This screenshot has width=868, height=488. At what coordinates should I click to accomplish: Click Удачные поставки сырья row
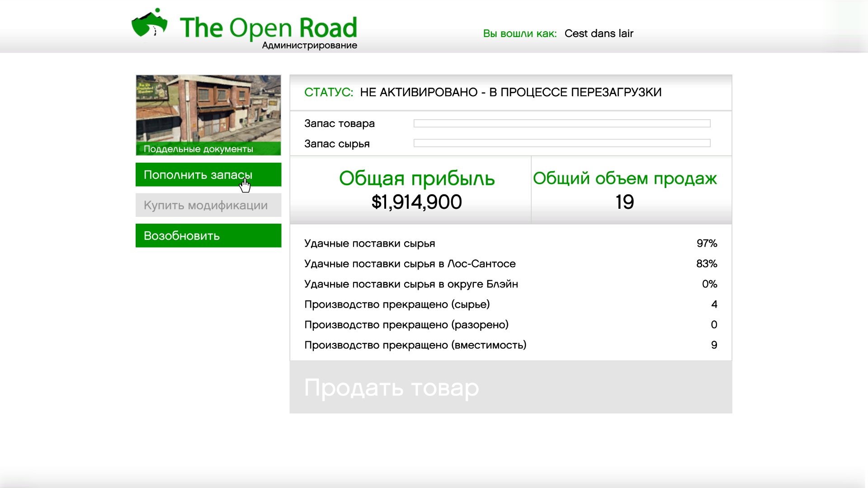[x=510, y=244]
